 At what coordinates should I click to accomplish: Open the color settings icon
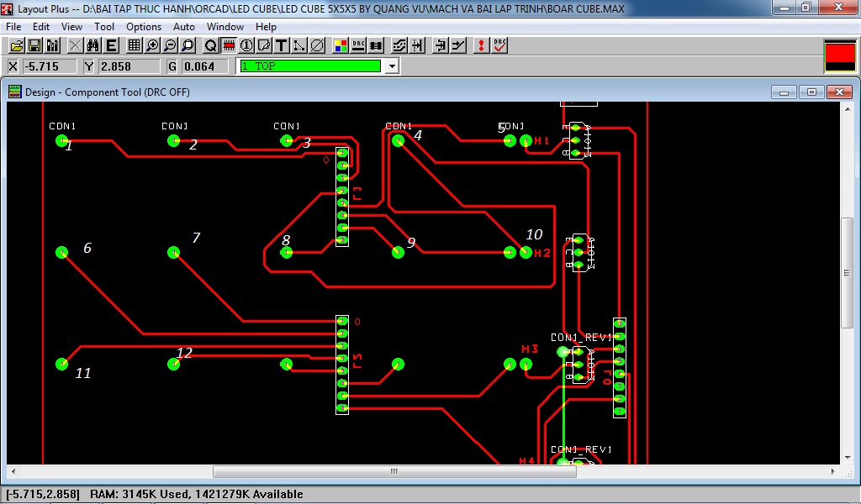341,45
